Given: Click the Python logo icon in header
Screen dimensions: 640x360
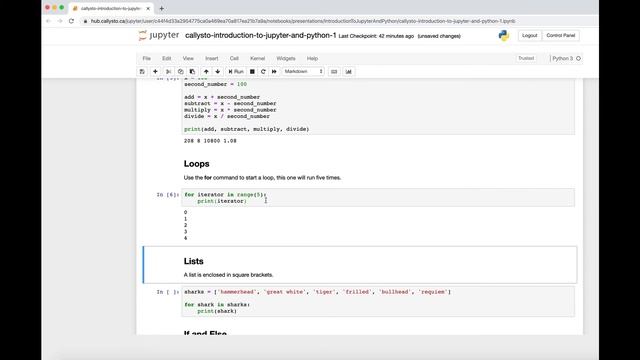Looking at the screenshot, I should click(x=504, y=36).
